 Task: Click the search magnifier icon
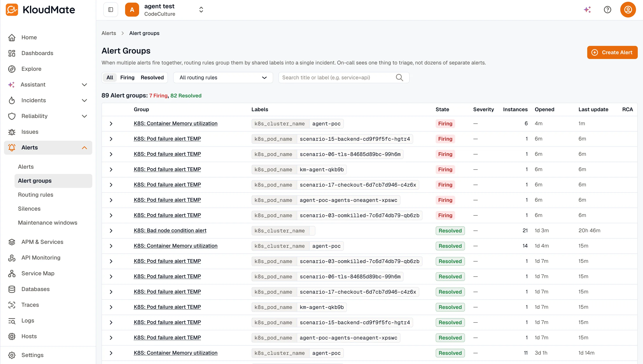399,78
